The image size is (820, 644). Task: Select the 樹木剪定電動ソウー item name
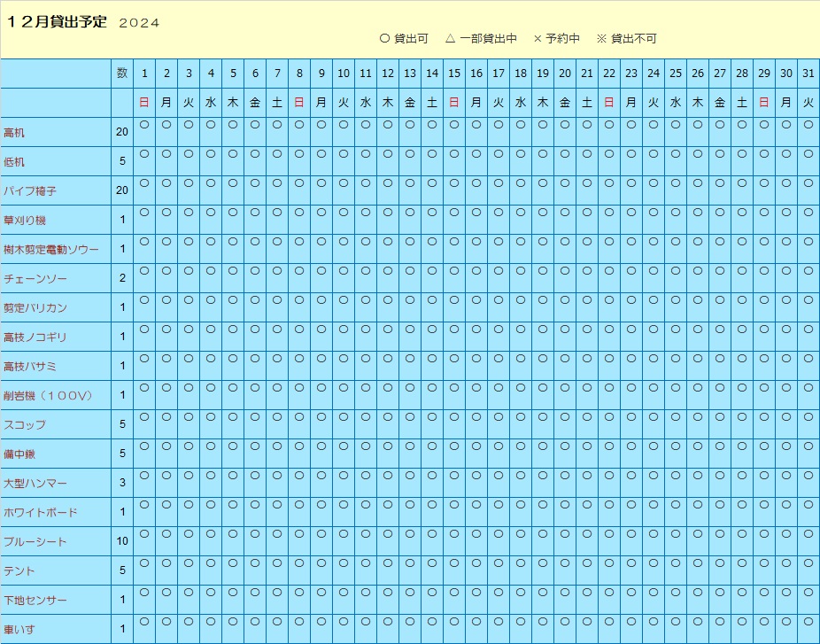click(51, 250)
